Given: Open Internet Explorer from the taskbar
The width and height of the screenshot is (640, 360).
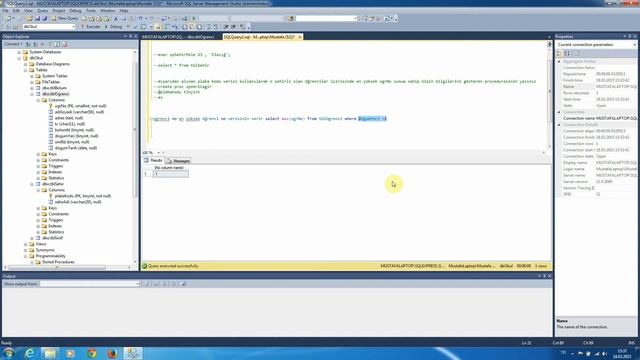Looking at the screenshot, I should pos(29,353).
